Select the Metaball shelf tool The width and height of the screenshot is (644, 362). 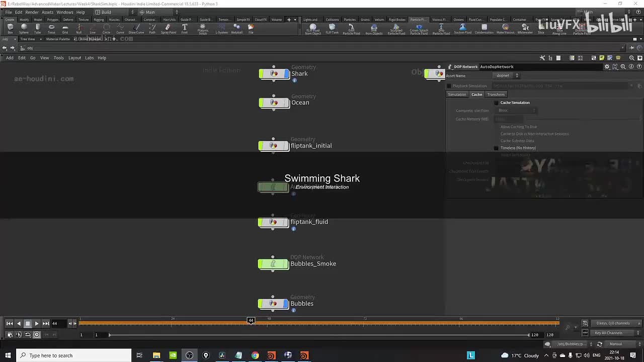coord(236,29)
